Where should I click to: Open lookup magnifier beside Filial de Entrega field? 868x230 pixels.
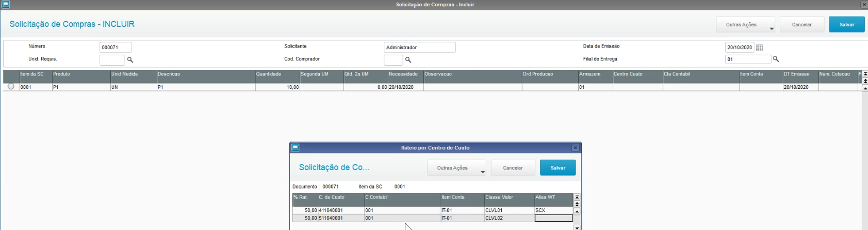776,59
